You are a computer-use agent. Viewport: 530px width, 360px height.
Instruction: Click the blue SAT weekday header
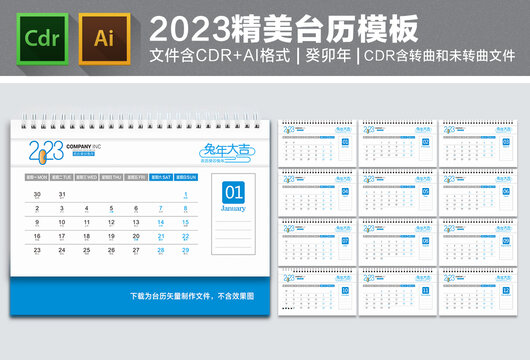pyautogui.click(x=161, y=177)
